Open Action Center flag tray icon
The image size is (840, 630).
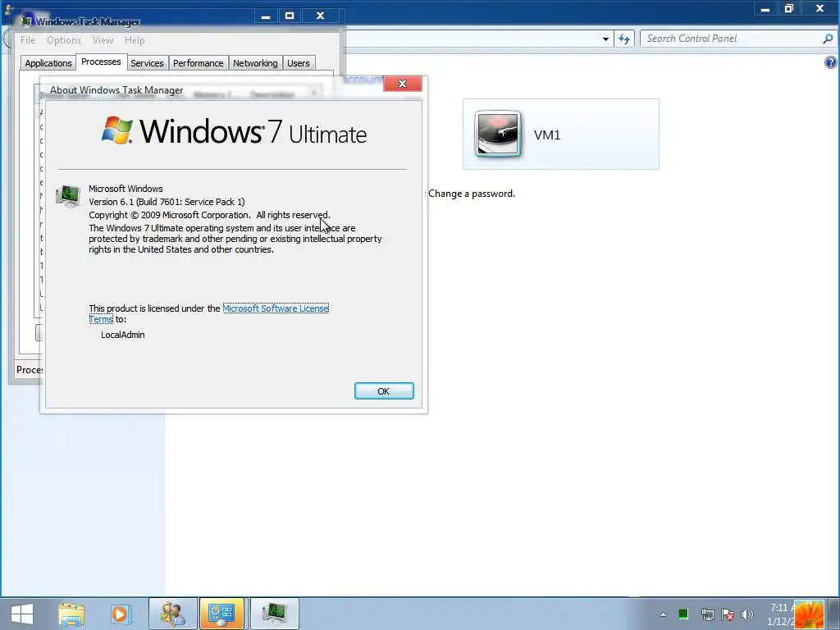[728, 614]
